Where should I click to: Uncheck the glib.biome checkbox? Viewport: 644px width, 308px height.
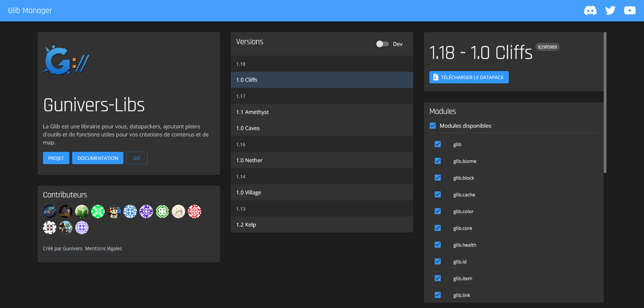[438, 161]
